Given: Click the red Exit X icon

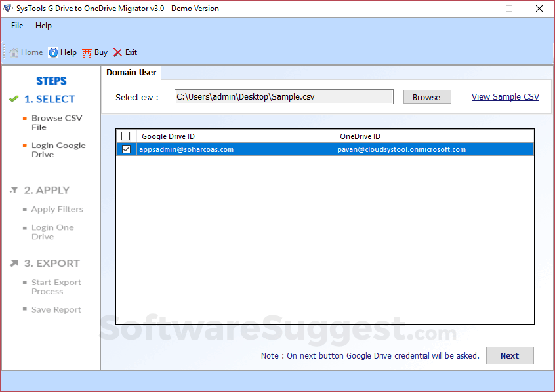Looking at the screenshot, I should point(117,52).
